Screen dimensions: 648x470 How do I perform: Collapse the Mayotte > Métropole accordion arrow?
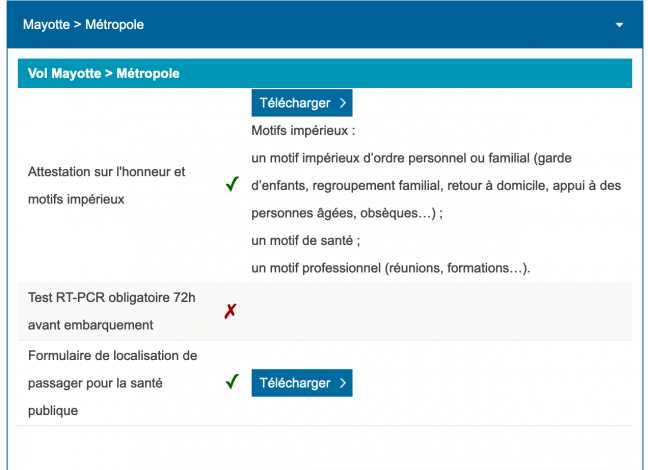click(619, 25)
